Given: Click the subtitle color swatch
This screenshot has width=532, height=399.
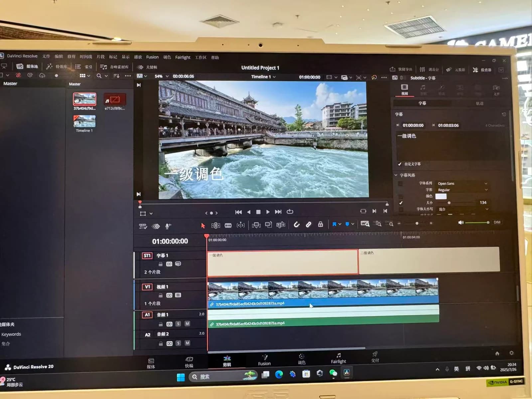Looking at the screenshot, I should pos(441,196).
